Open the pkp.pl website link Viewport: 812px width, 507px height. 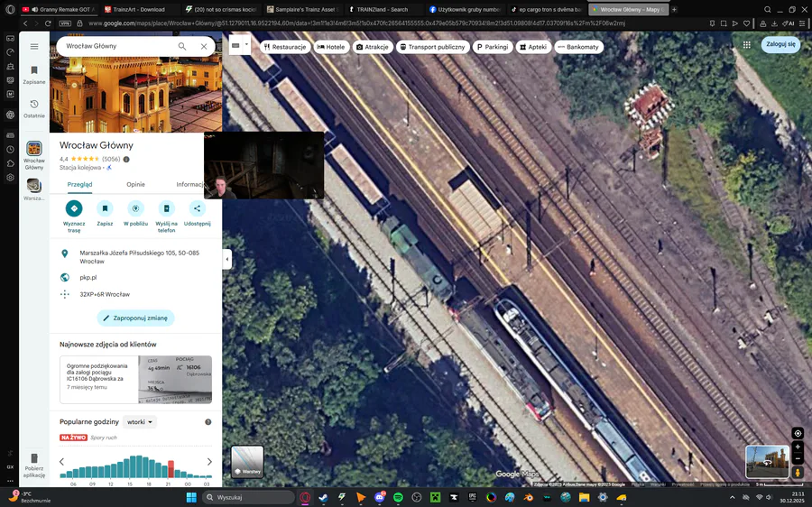[88, 278]
